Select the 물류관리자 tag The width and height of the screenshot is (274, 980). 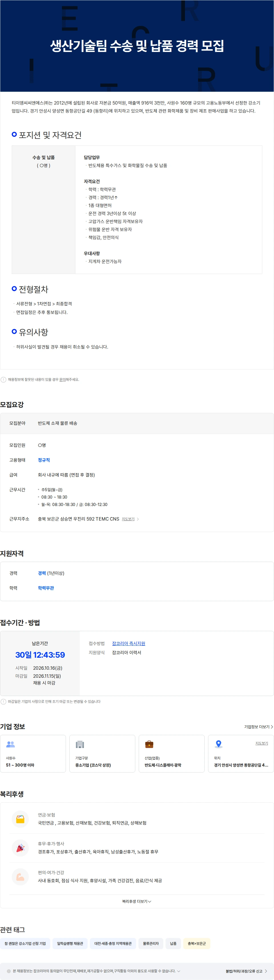tap(151, 943)
